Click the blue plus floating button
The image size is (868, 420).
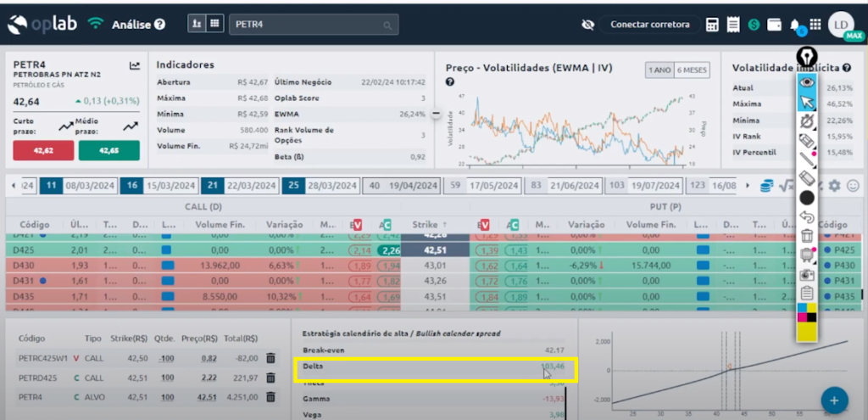[834, 400]
